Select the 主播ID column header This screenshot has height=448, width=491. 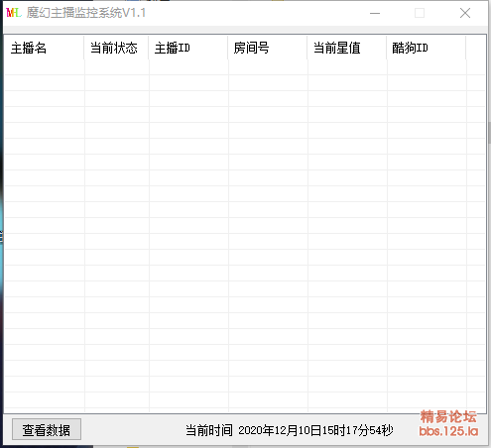pos(188,48)
